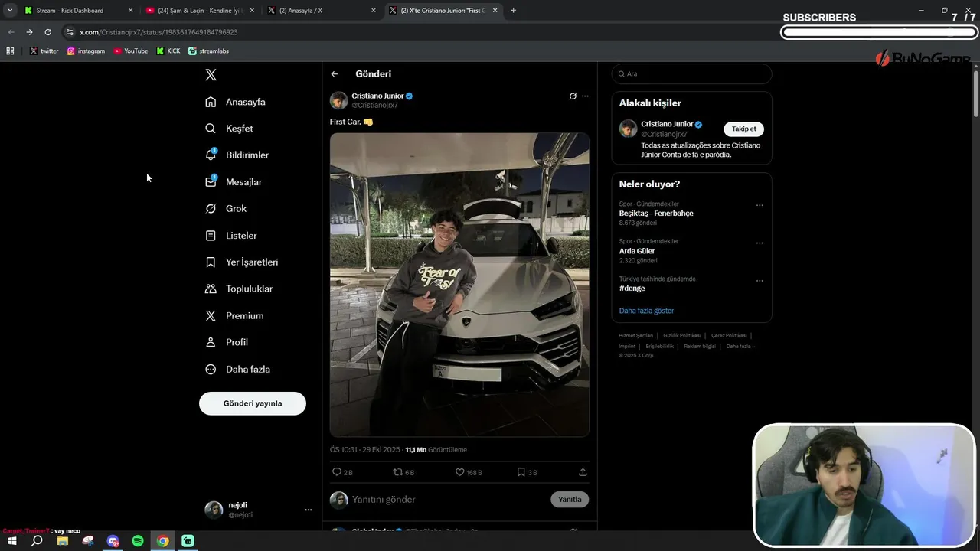Open instagram bookmark

coord(86,51)
